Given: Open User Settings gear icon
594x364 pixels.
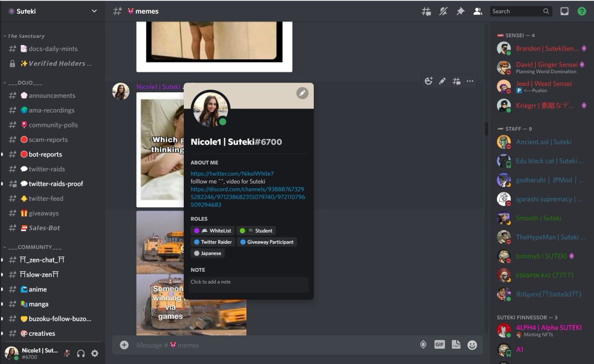Looking at the screenshot, I should [95, 353].
